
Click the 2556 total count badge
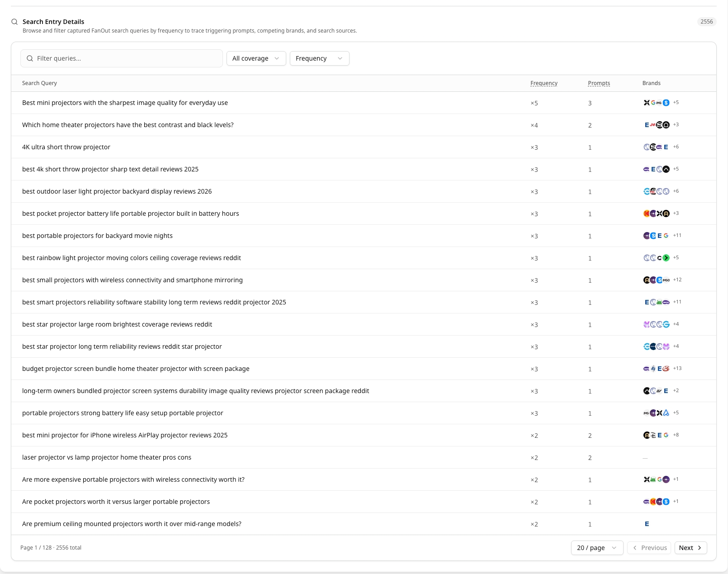click(706, 22)
